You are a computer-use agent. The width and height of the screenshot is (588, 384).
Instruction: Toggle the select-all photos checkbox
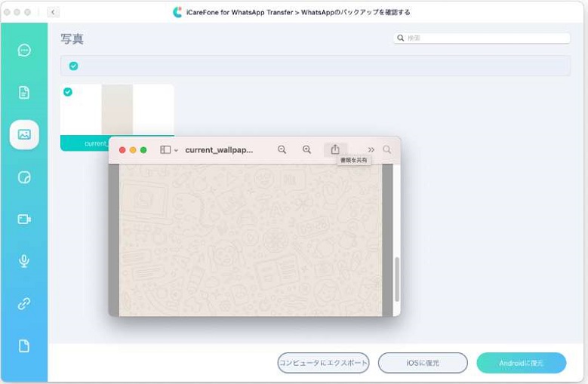pyautogui.click(x=73, y=66)
